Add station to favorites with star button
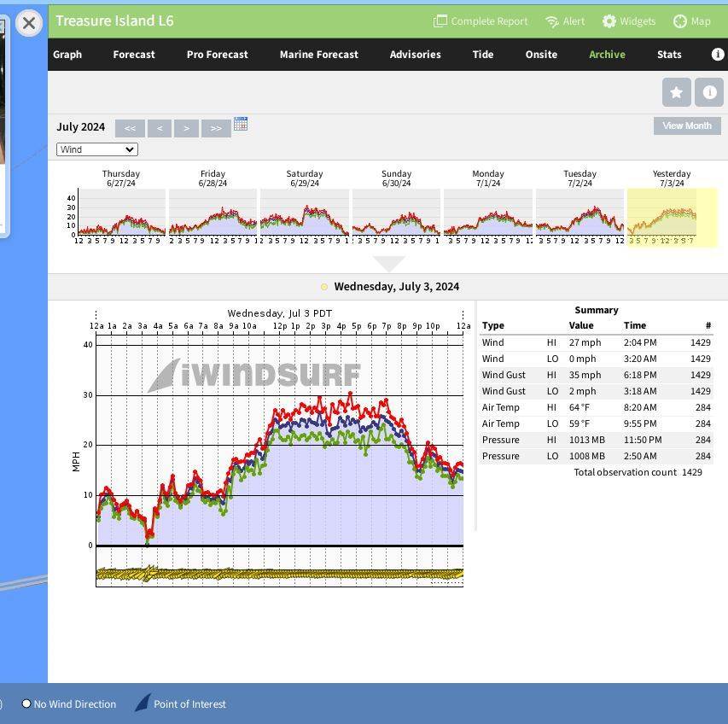728x724 pixels. click(676, 92)
